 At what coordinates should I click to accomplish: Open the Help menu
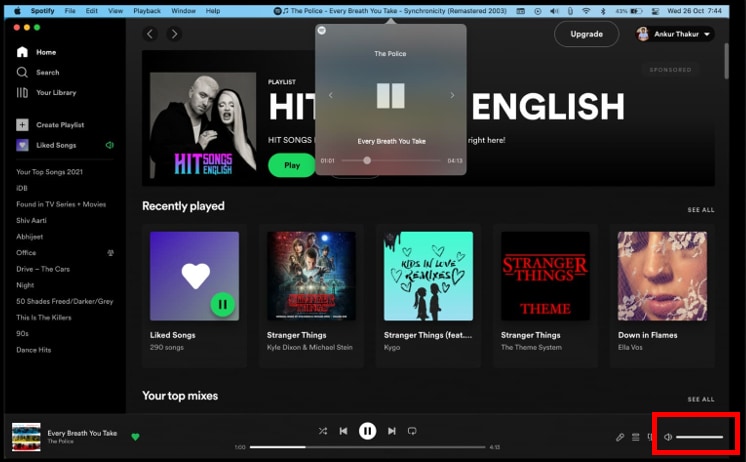[x=213, y=10]
